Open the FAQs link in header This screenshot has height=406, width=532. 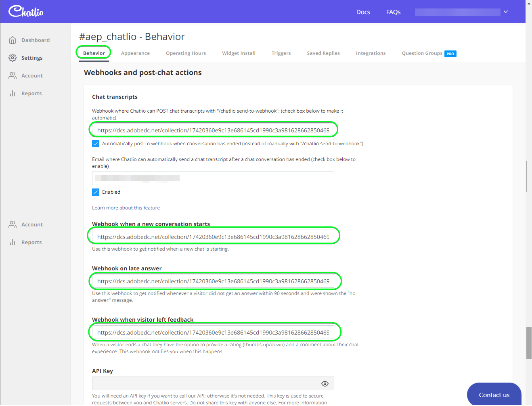pyautogui.click(x=393, y=12)
